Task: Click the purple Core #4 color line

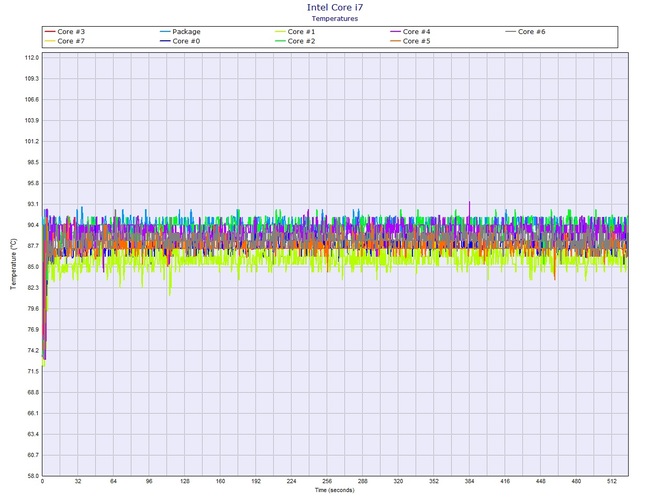Action: (x=395, y=32)
